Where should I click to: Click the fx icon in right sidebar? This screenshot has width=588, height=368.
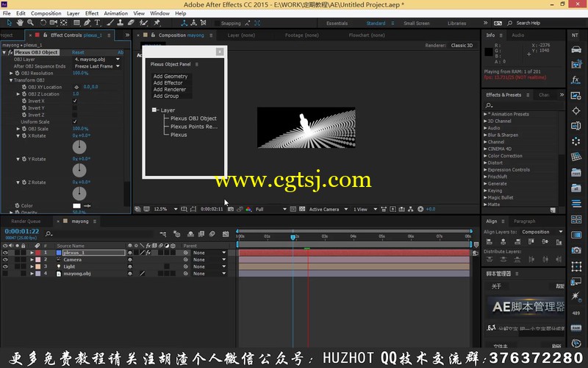point(576,79)
